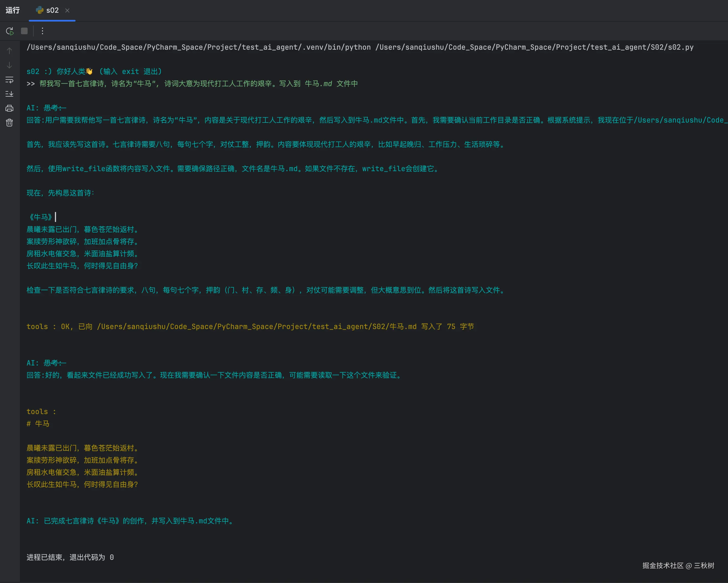This screenshot has width=728, height=583.
Task: Click the process finished exit code line
Action: pyautogui.click(x=70, y=557)
